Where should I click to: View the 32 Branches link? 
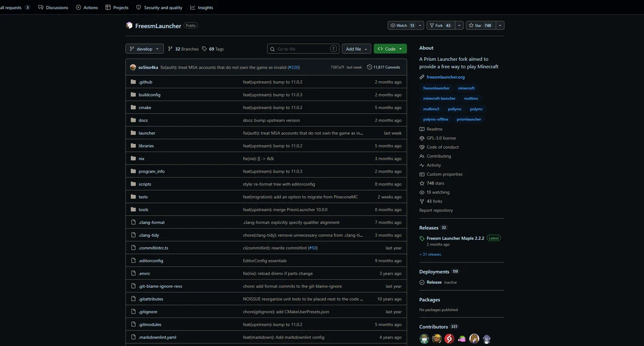pos(183,49)
